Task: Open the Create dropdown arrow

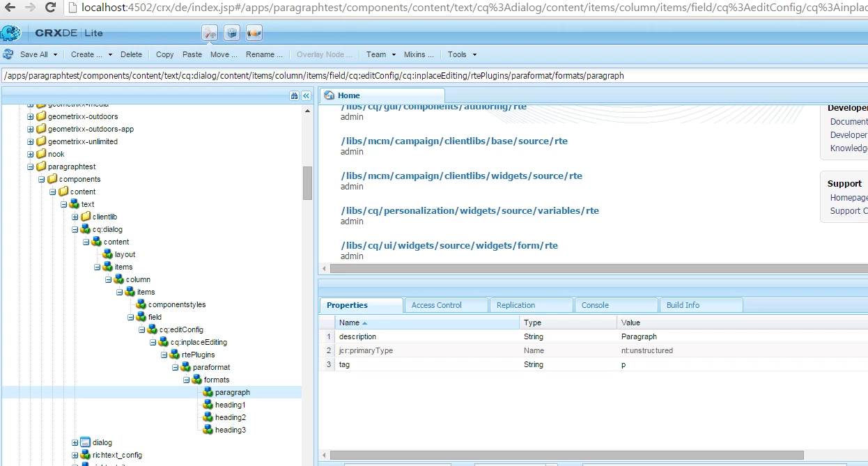Action: point(109,54)
